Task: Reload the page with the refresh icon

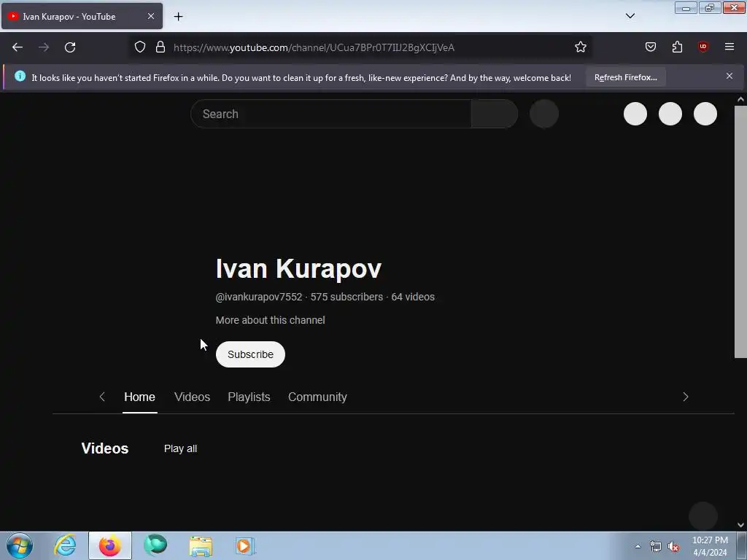Action: click(70, 47)
